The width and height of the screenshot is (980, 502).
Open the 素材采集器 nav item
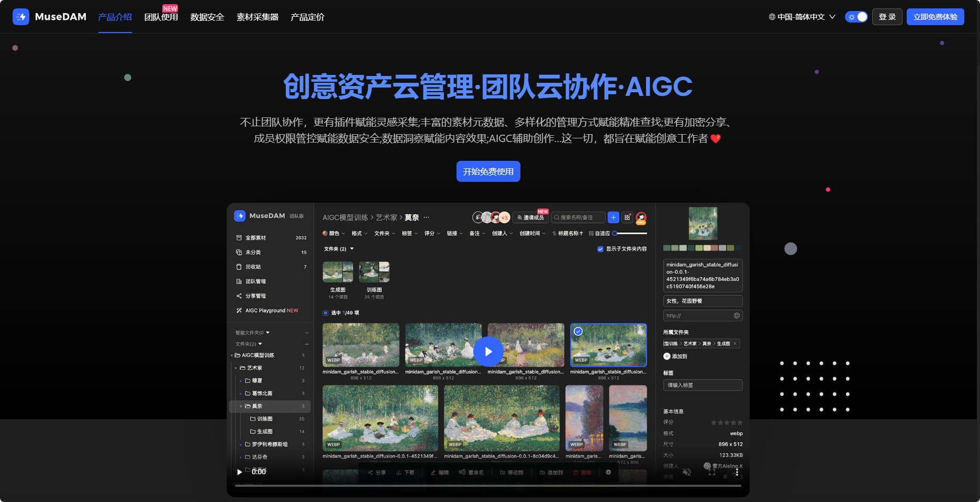click(x=258, y=17)
